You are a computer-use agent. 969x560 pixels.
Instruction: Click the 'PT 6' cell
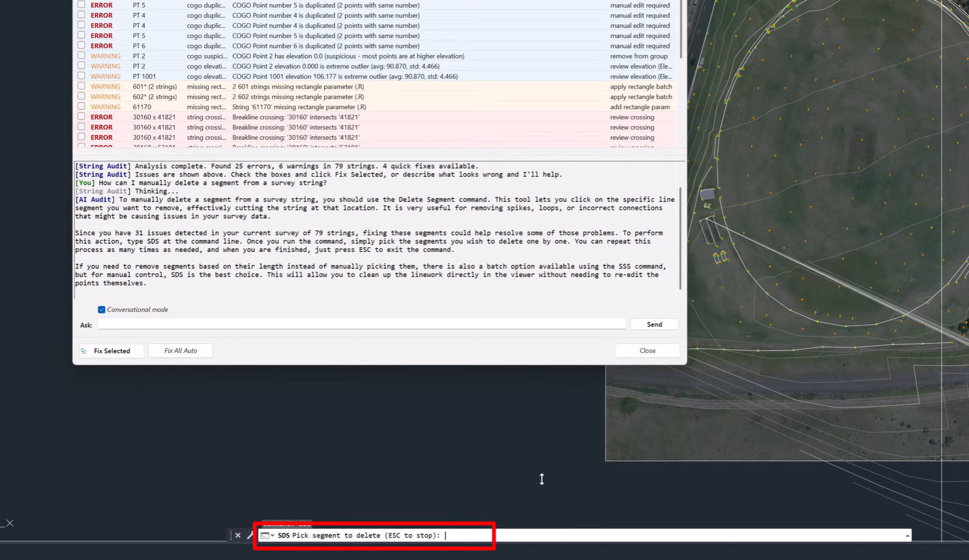[139, 46]
